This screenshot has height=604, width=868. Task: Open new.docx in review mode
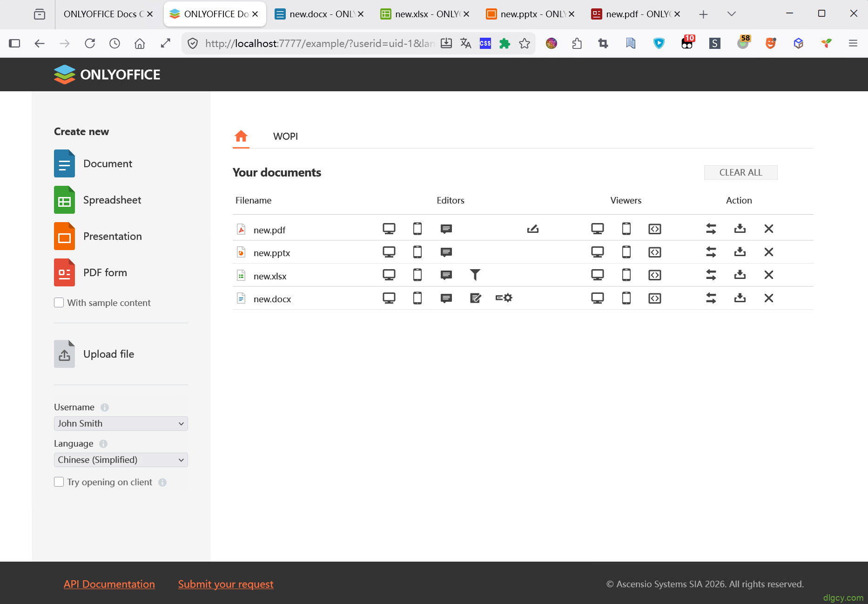point(475,298)
